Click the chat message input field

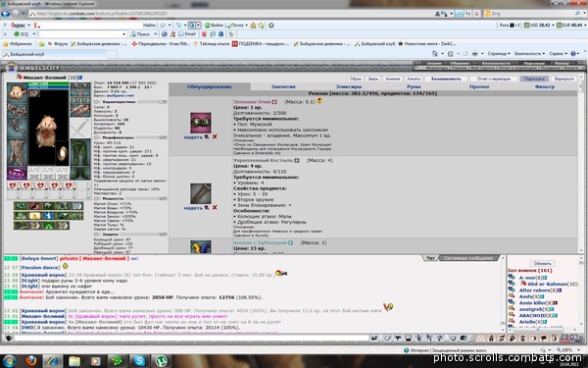click(x=191, y=339)
